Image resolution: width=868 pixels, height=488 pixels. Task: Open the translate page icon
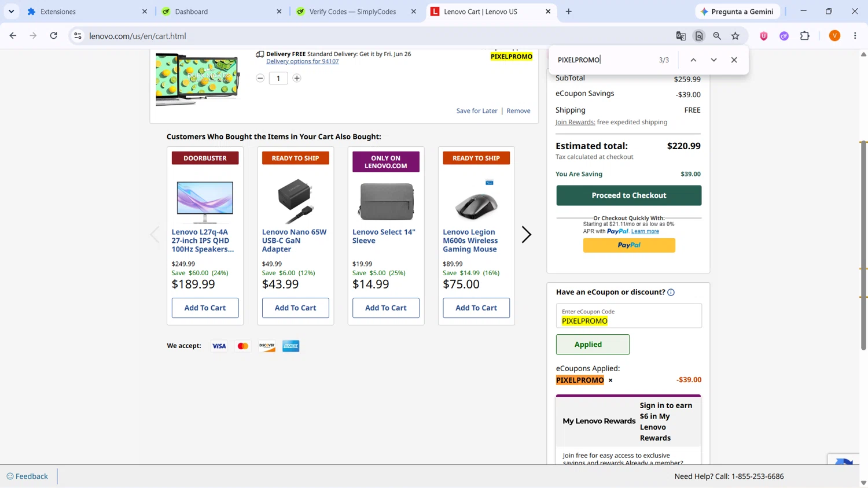point(681,36)
